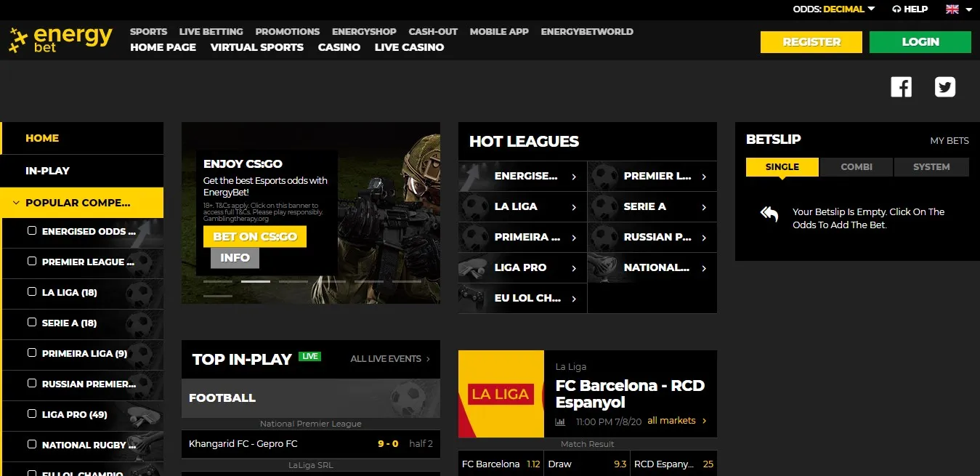Image resolution: width=980 pixels, height=476 pixels.
Task: Open the Live Betting menu
Action: click(x=211, y=32)
